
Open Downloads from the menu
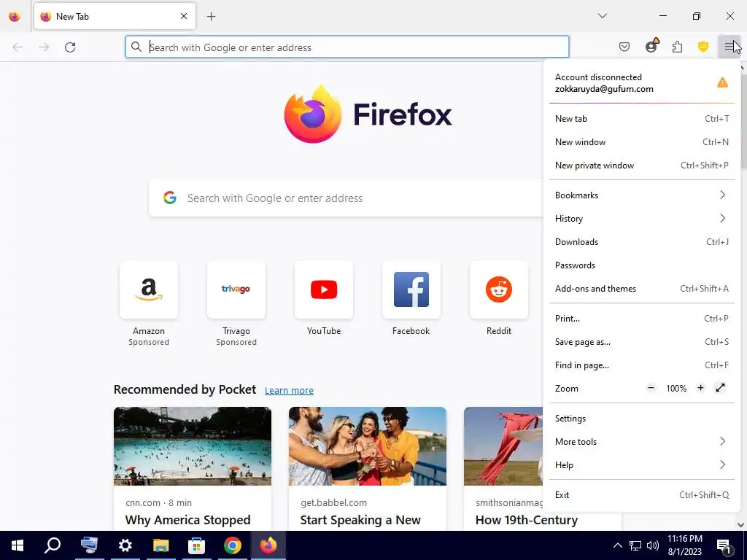click(642, 242)
